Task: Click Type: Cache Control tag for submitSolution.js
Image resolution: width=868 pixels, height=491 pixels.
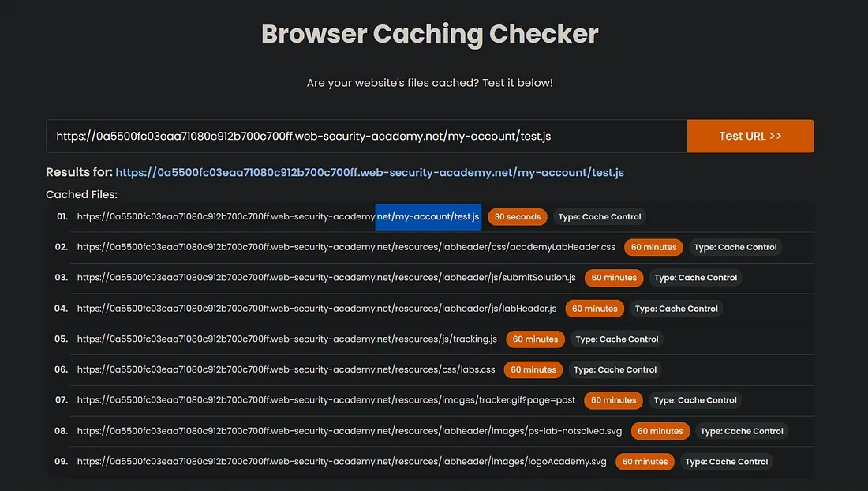Action: pyautogui.click(x=696, y=277)
